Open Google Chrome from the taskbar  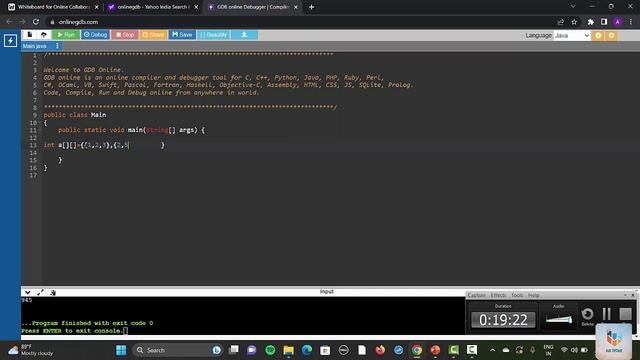point(417,350)
